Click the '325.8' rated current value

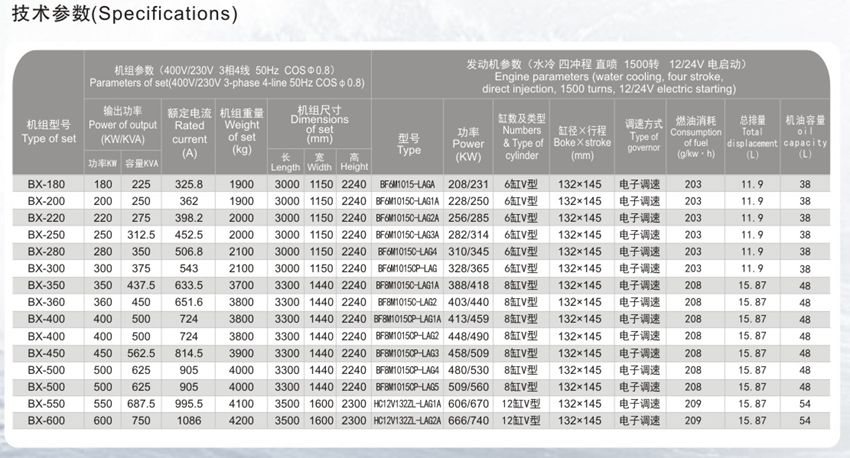coord(189,184)
